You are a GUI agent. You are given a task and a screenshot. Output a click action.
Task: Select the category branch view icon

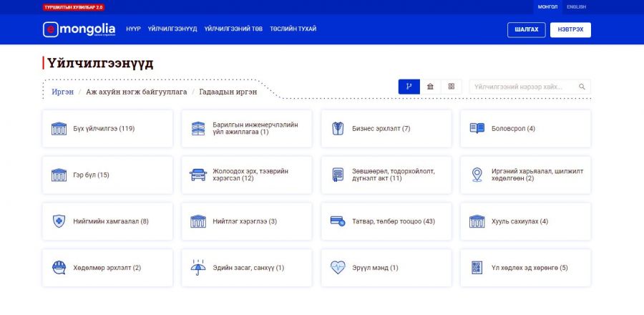point(409,87)
